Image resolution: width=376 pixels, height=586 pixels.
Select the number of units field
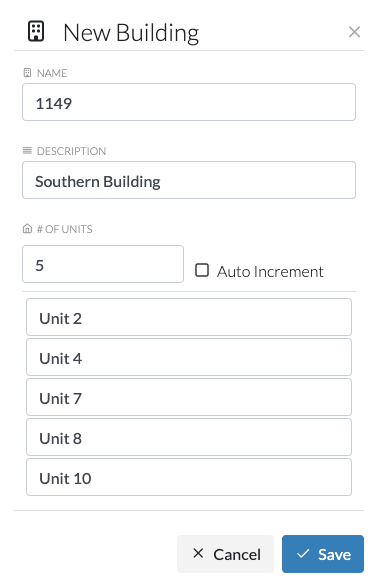[x=103, y=264]
